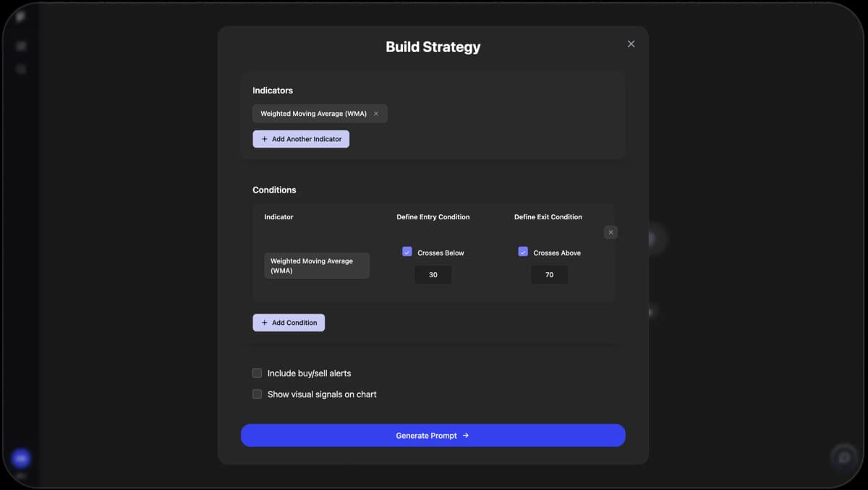Viewport: 868px width, 490px height.
Task: Click the entry value field showing 30
Action: tap(433, 275)
